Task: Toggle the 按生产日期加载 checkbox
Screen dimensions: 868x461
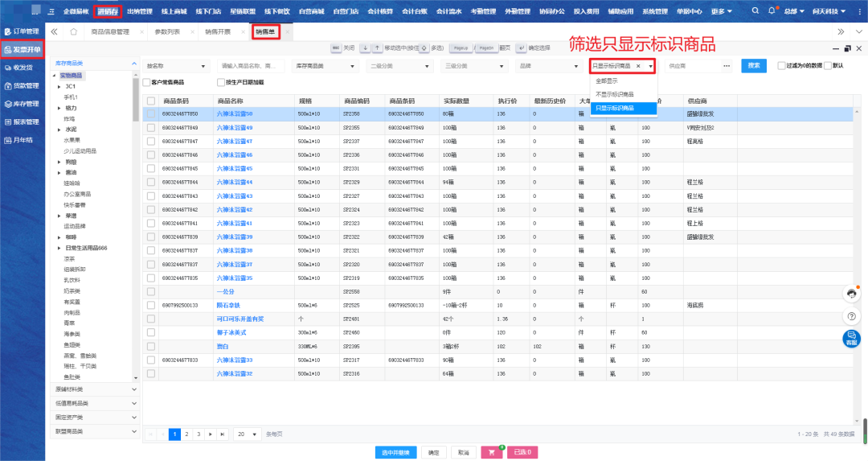Action: (221, 82)
